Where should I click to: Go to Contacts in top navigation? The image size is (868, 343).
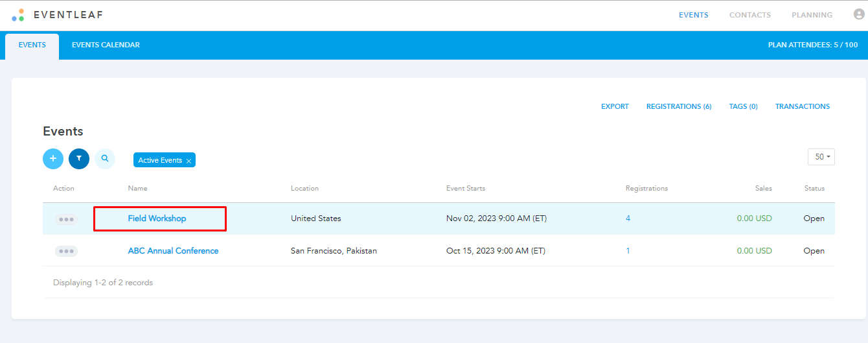(x=750, y=15)
